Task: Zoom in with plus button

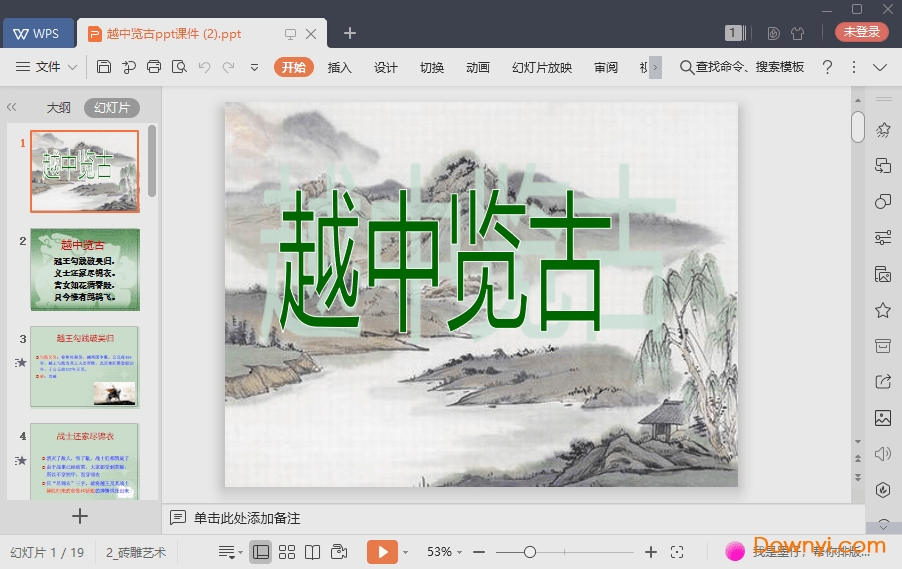Action: [651, 552]
